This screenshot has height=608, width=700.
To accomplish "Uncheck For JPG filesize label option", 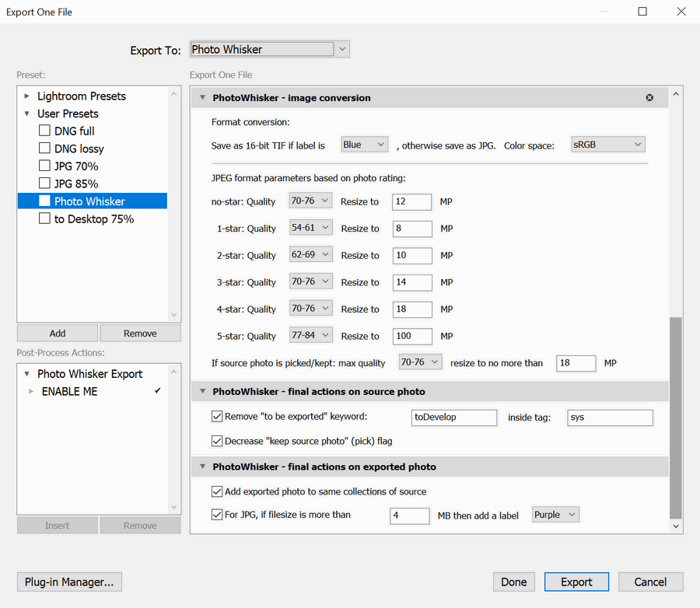I will coord(217,515).
